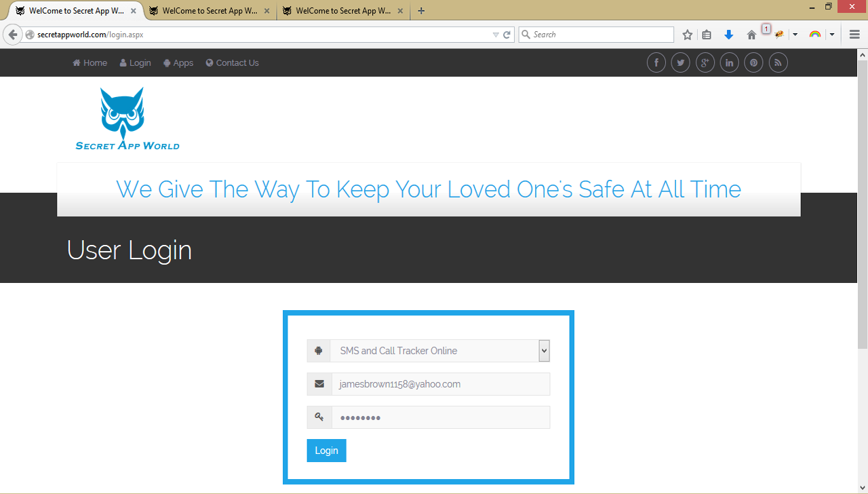Click the blue Login button
Image resolution: width=868 pixels, height=494 pixels.
326,451
